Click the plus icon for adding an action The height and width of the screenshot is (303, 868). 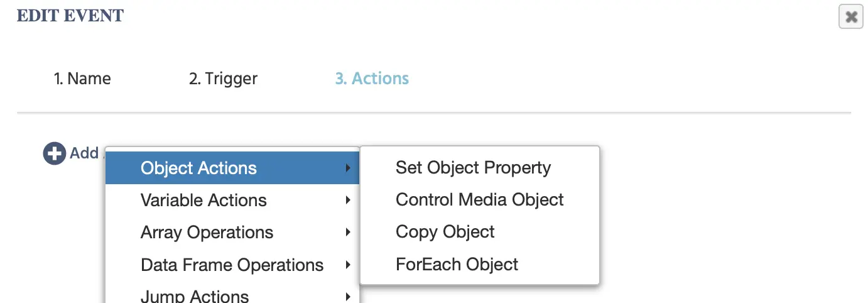click(54, 153)
